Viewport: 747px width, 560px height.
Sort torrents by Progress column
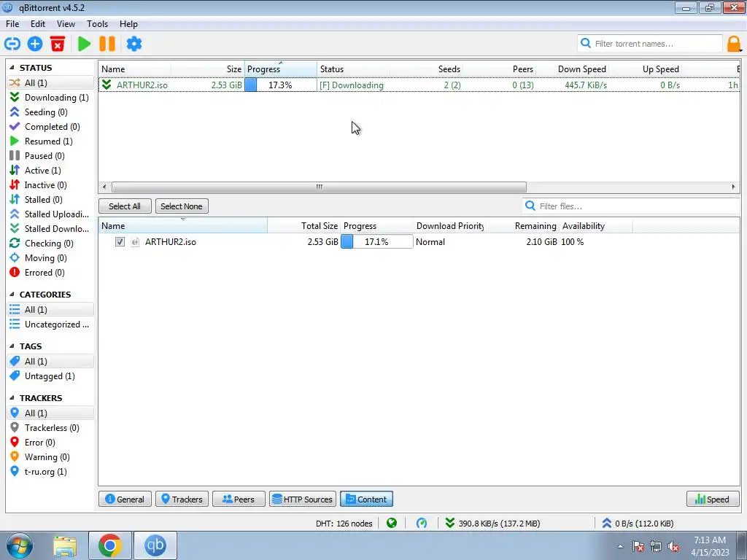(281, 69)
